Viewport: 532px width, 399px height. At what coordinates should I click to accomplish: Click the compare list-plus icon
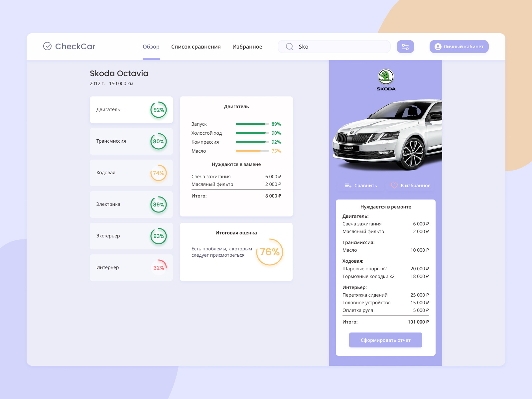348,186
